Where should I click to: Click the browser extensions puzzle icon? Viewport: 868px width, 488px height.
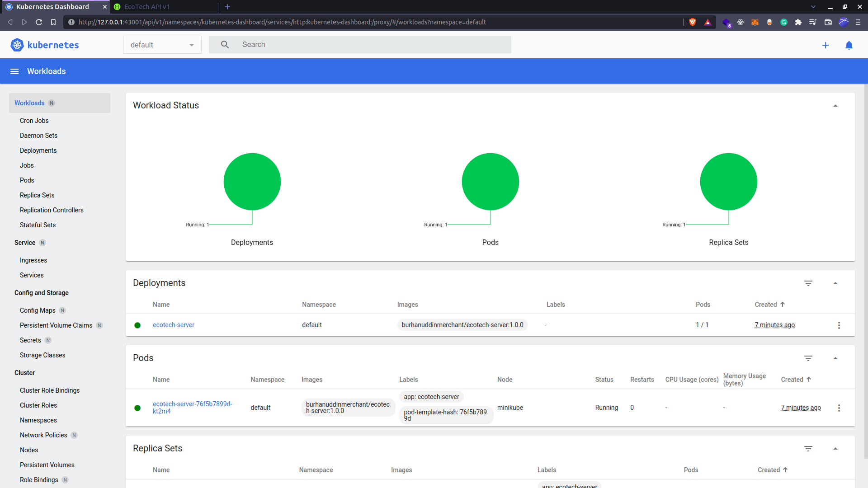pos(798,22)
